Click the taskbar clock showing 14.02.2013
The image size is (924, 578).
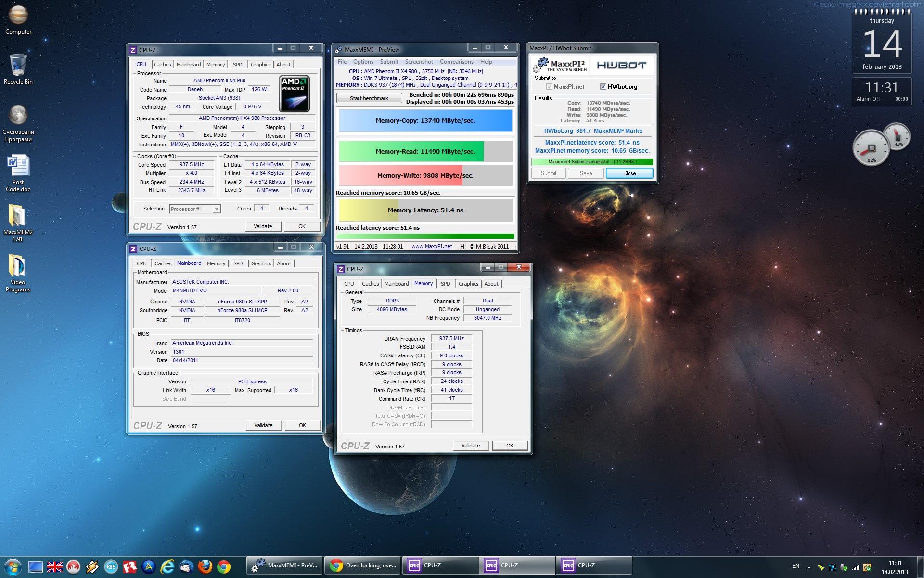pyautogui.click(x=895, y=567)
